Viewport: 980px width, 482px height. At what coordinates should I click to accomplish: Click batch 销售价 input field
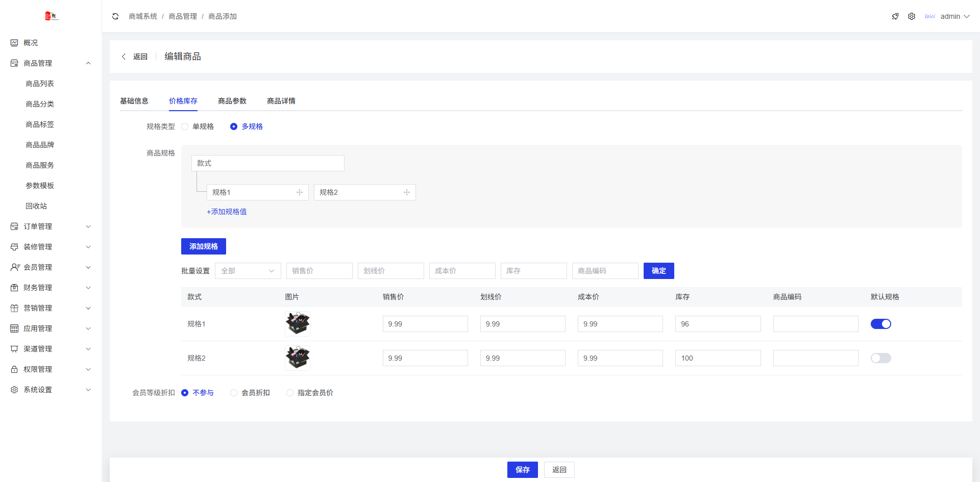pyautogui.click(x=320, y=271)
